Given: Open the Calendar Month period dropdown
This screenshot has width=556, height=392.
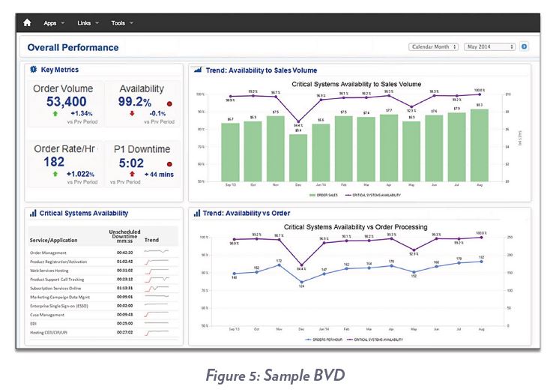Looking at the screenshot, I should coord(433,46).
